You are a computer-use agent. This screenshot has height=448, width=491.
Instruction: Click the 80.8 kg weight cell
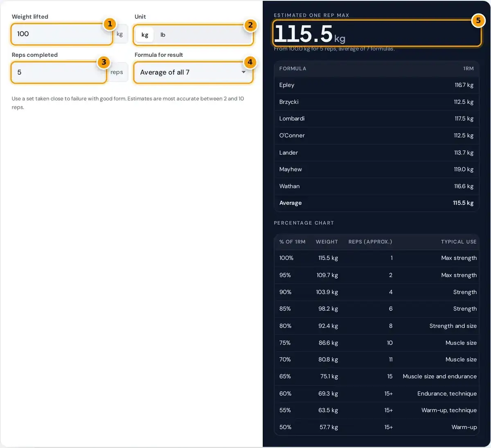point(328,359)
